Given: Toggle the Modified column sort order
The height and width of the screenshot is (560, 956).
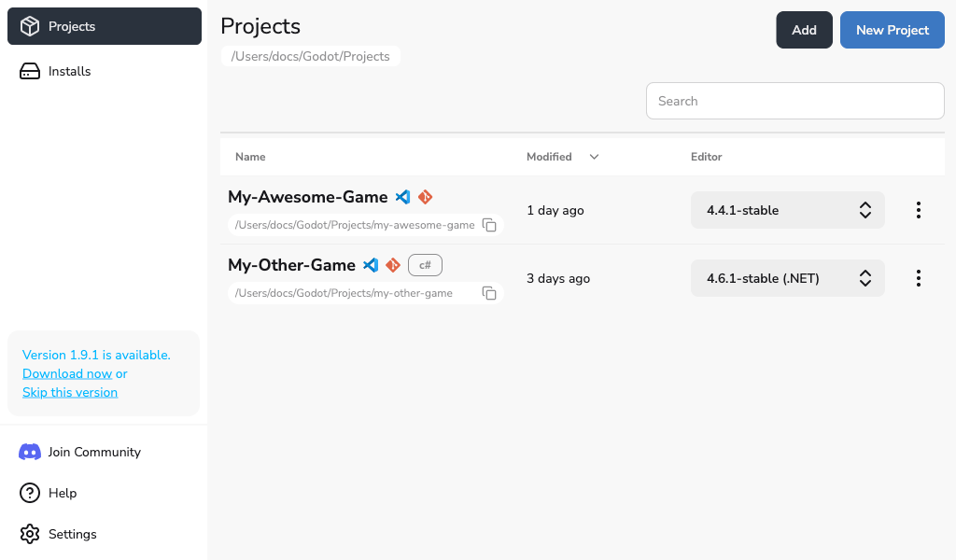Looking at the screenshot, I should (x=594, y=157).
